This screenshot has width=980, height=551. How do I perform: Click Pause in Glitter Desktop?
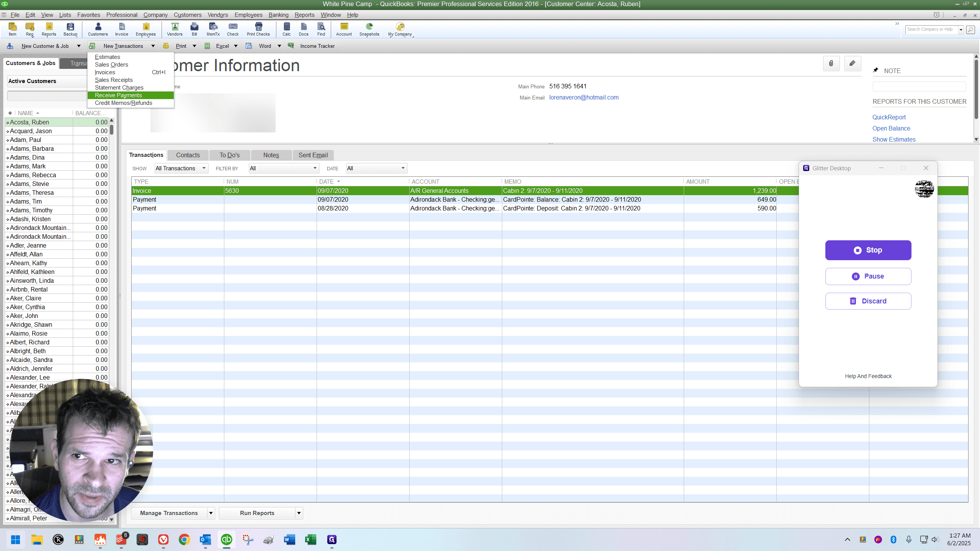pyautogui.click(x=868, y=276)
